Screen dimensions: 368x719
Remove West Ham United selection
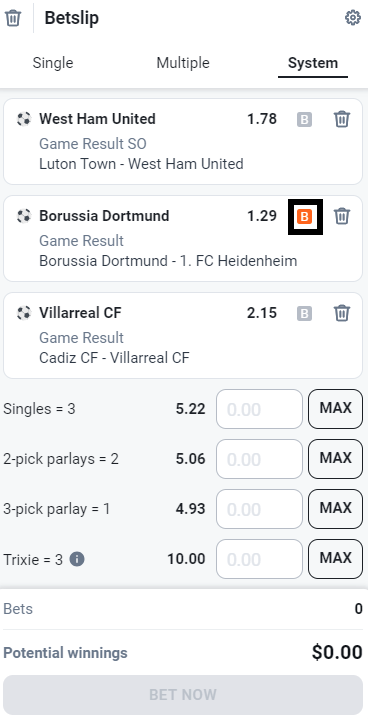(x=342, y=119)
